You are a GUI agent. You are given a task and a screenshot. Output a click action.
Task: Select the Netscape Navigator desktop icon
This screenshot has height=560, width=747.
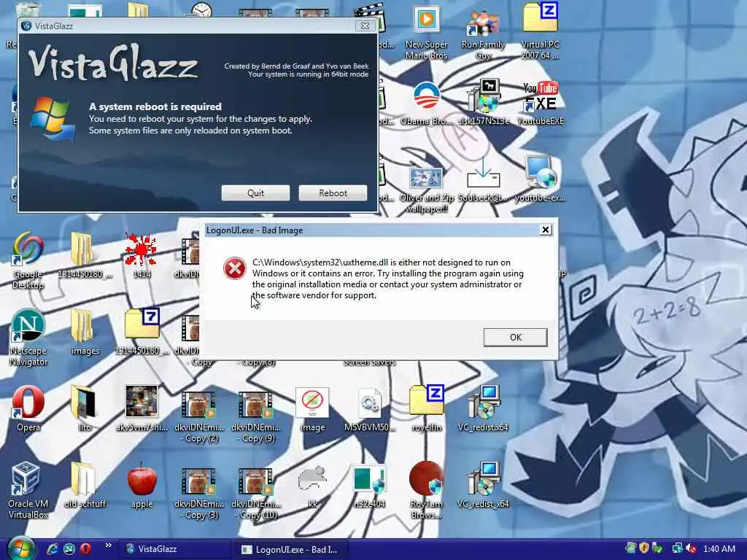[28, 337]
